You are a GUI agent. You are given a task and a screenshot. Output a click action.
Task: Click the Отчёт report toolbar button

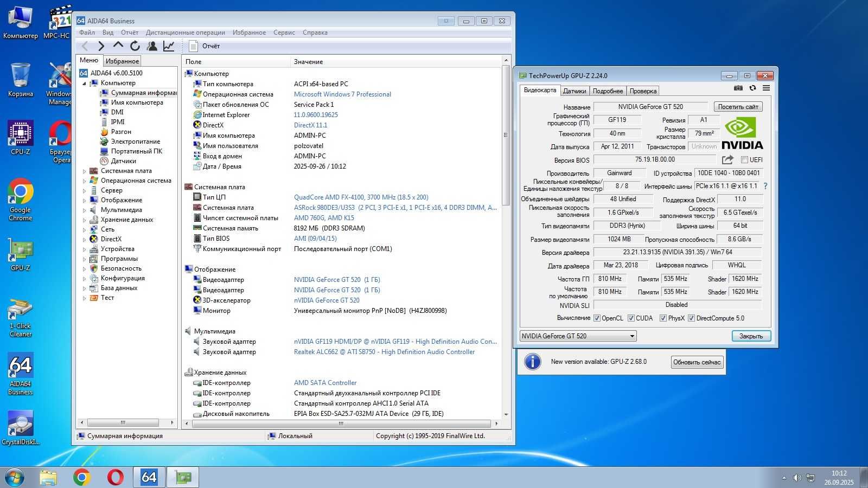coord(205,46)
